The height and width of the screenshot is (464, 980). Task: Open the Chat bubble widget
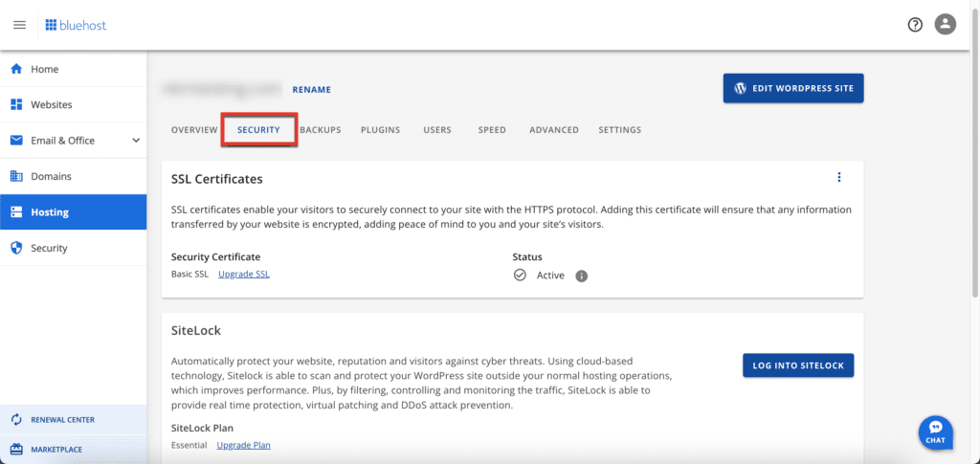tap(935, 431)
